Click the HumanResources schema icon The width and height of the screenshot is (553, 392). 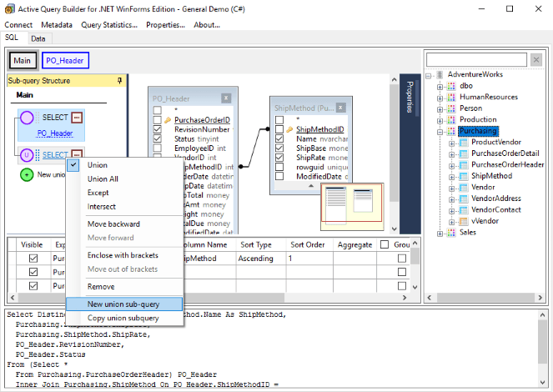[451, 98]
